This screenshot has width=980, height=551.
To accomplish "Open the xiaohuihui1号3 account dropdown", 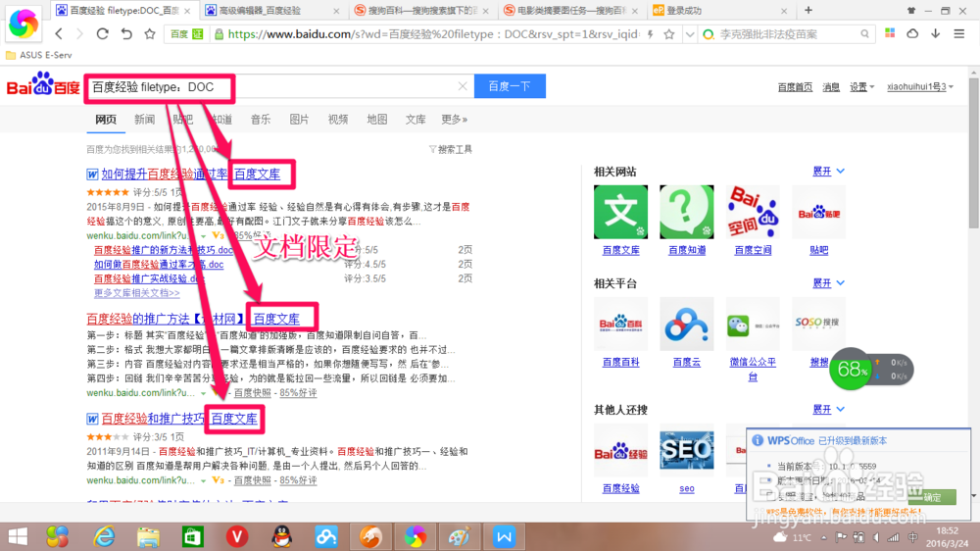I will pos(920,87).
